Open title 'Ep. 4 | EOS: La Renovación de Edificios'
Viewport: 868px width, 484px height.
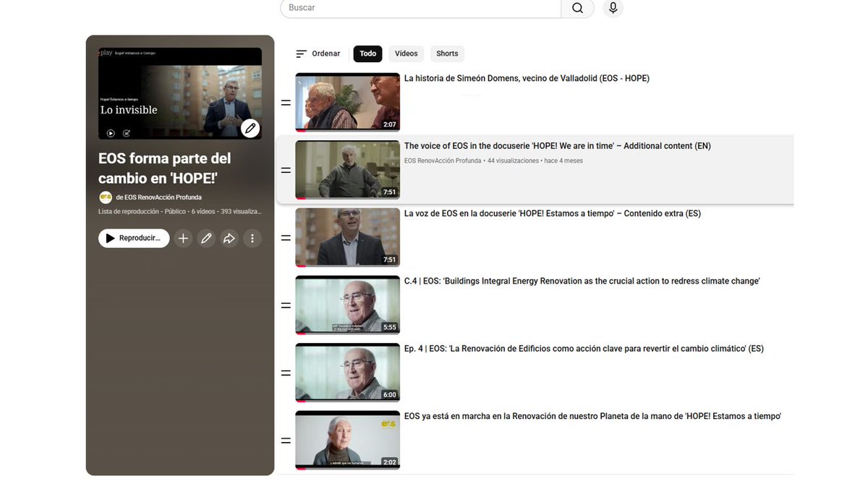584,349
